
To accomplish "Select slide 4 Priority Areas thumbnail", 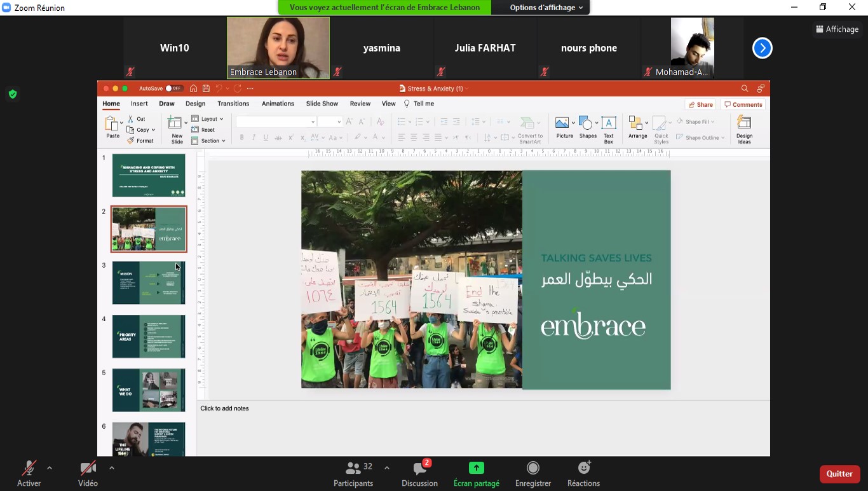I will [149, 336].
